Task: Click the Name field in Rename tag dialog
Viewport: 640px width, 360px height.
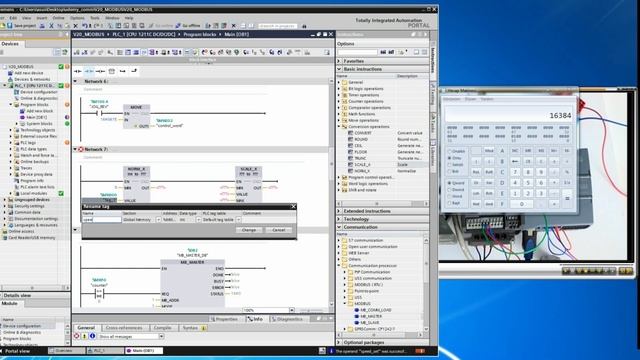Action: (102, 220)
